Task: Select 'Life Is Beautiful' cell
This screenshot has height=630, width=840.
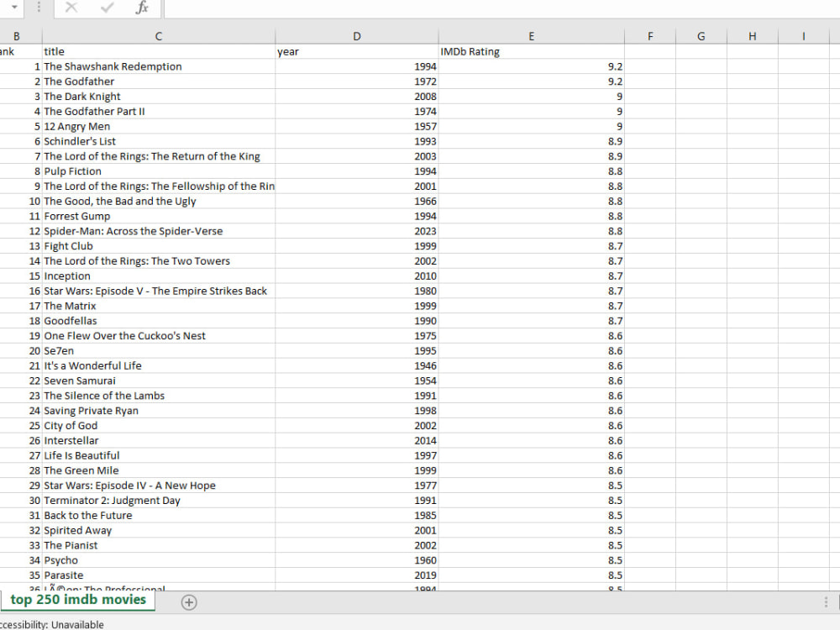Action: click(159, 456)
